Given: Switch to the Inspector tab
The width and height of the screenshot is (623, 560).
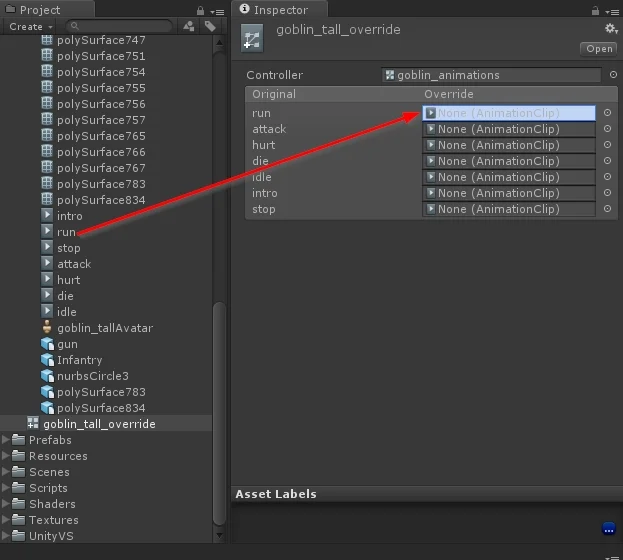Looking at the screenshot, I should click(x=274, y=9).
